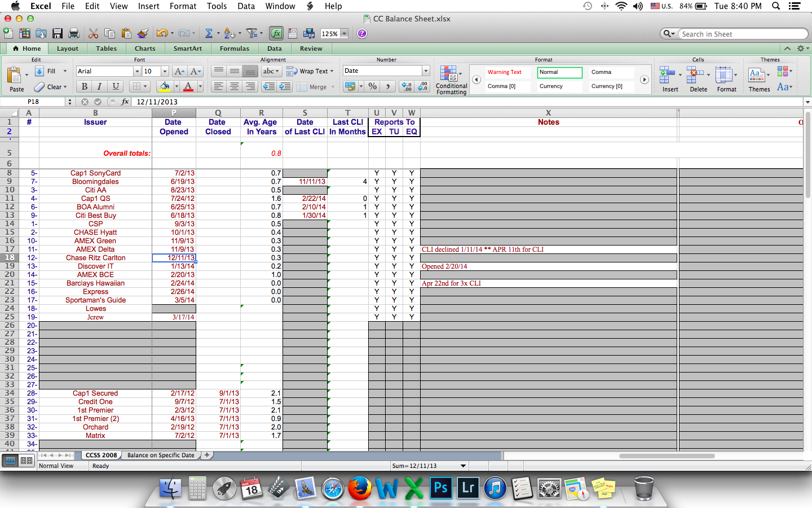The height and width of the screenshot is (508, 812).
Task: Open the font size dropdown
Action: click(x=165, y=71)
